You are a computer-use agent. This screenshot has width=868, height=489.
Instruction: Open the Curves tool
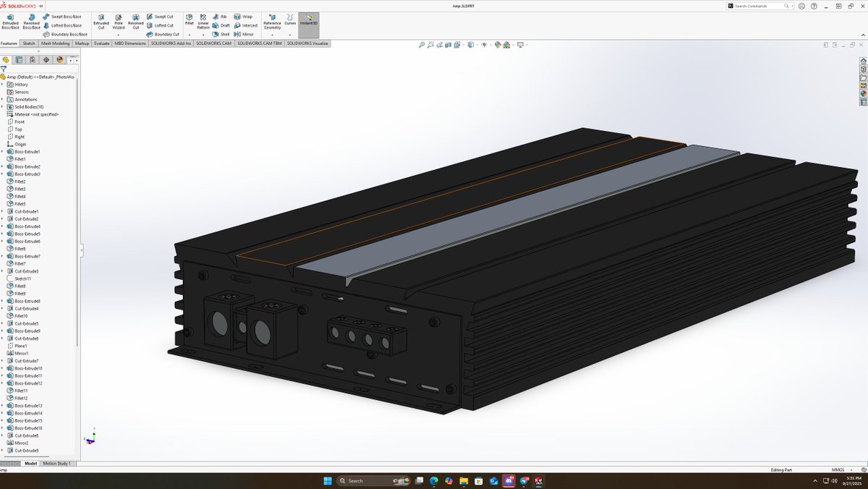click(x=290, y=20)
